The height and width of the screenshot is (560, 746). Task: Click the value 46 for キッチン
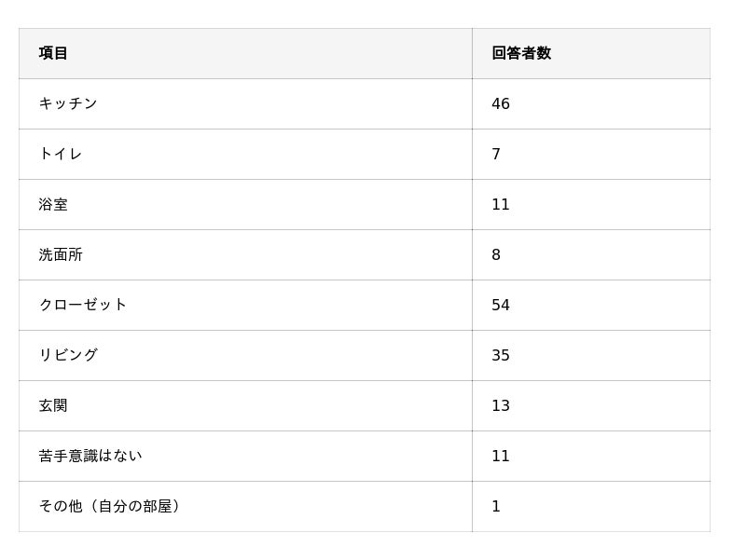tap(501, 103)
